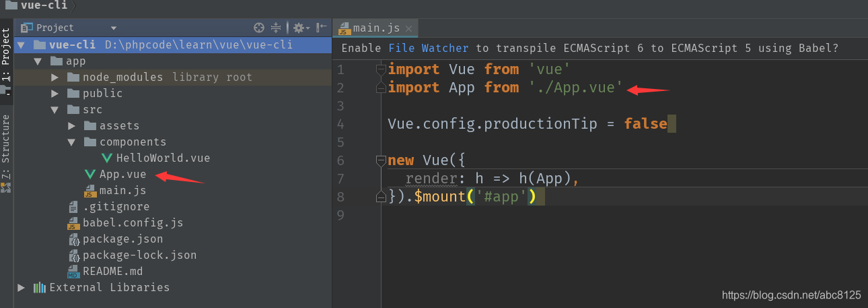Click the External Libraries bars icon
Image resolution: width=868 pixels, height=308 pixels.
[x=40, y=288]
